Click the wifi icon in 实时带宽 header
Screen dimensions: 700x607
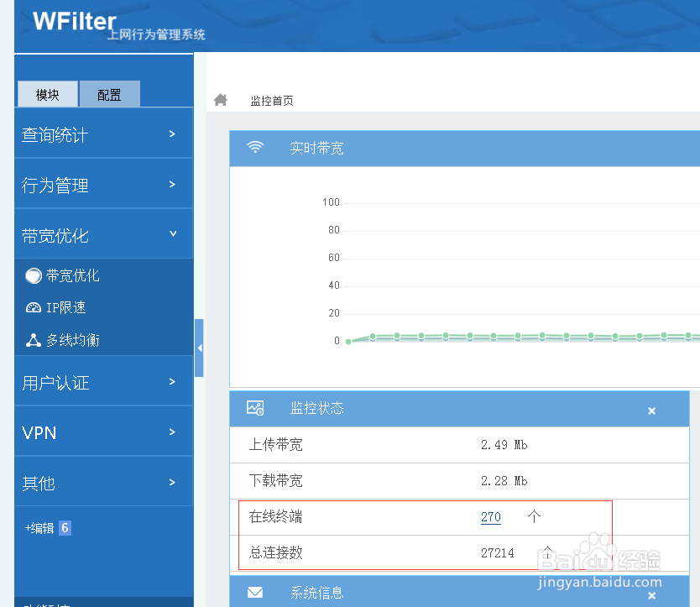(x=255, y=148)
